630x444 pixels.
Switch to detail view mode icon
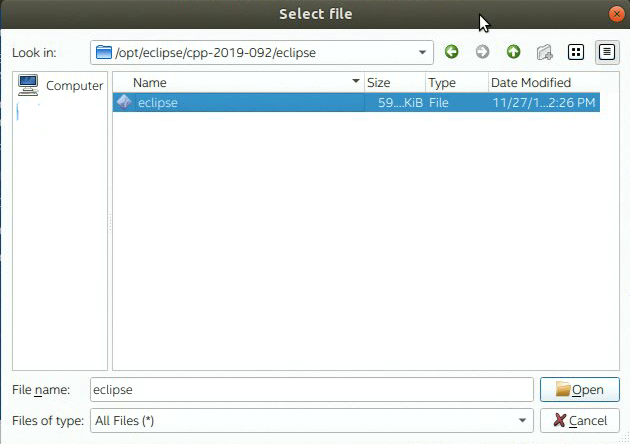pyautogui.click(x=607, y=52)
